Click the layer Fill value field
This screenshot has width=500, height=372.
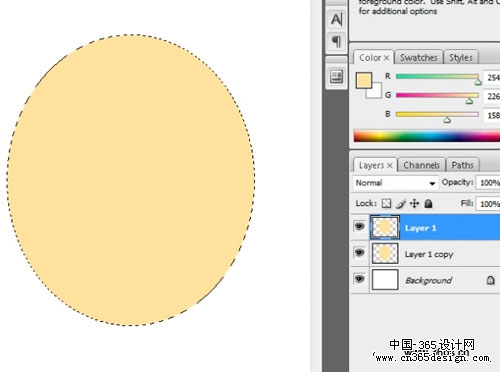[x=488, y=204]
